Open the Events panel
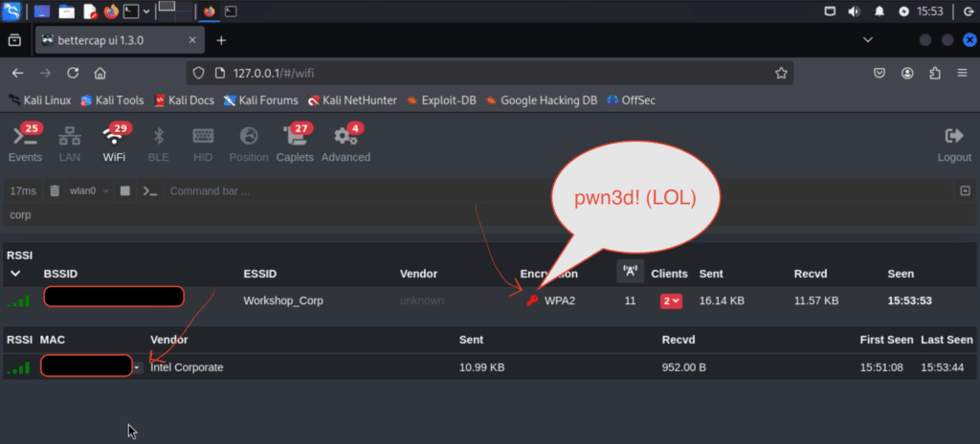This screenshot has width=980, height=444. [25, 144]
